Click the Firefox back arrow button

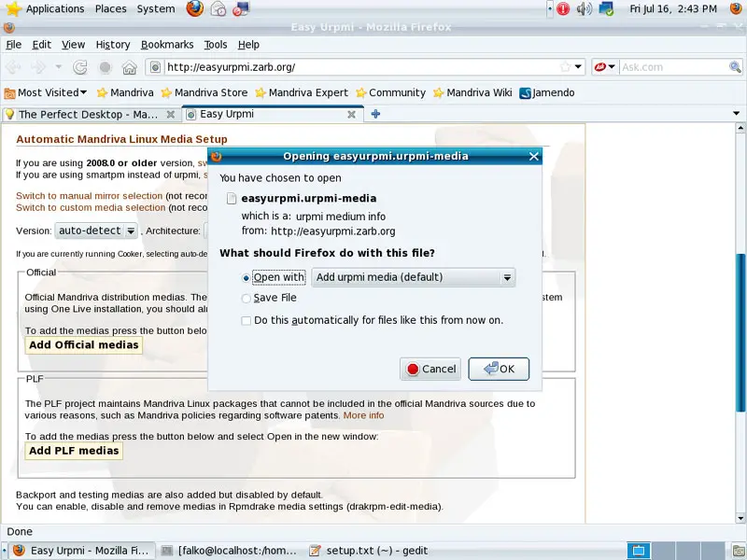tap(13, 67)
